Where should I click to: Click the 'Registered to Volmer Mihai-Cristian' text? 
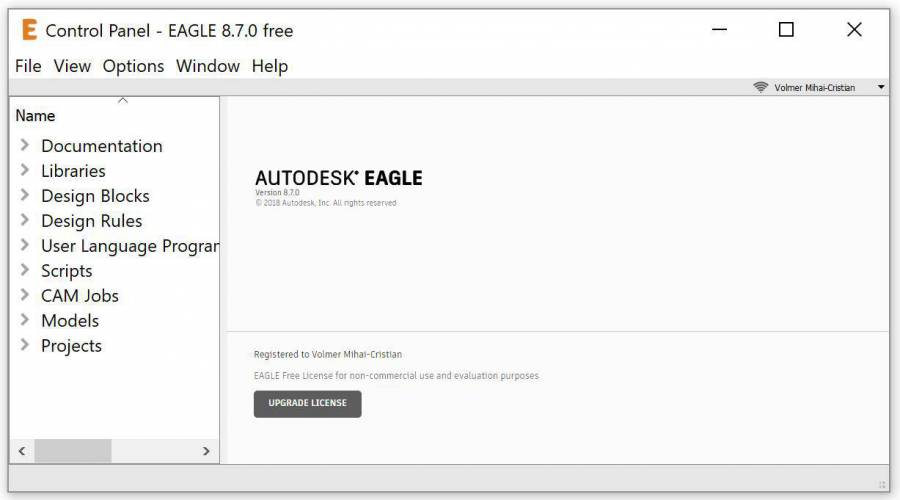(328, 355)
